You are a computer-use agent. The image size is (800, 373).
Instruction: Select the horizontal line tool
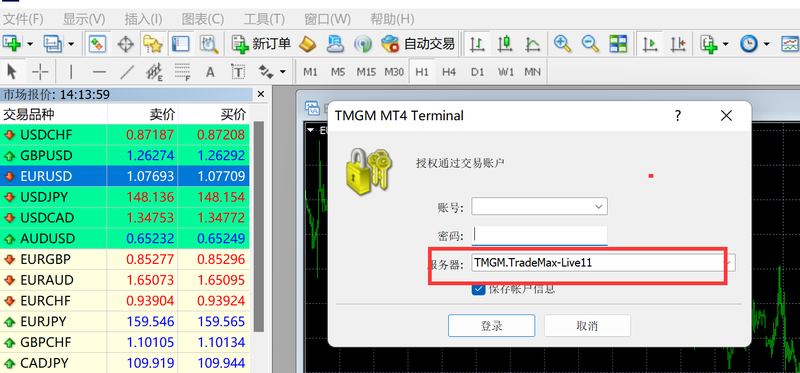pyautogui.click(x=99, y=72)
